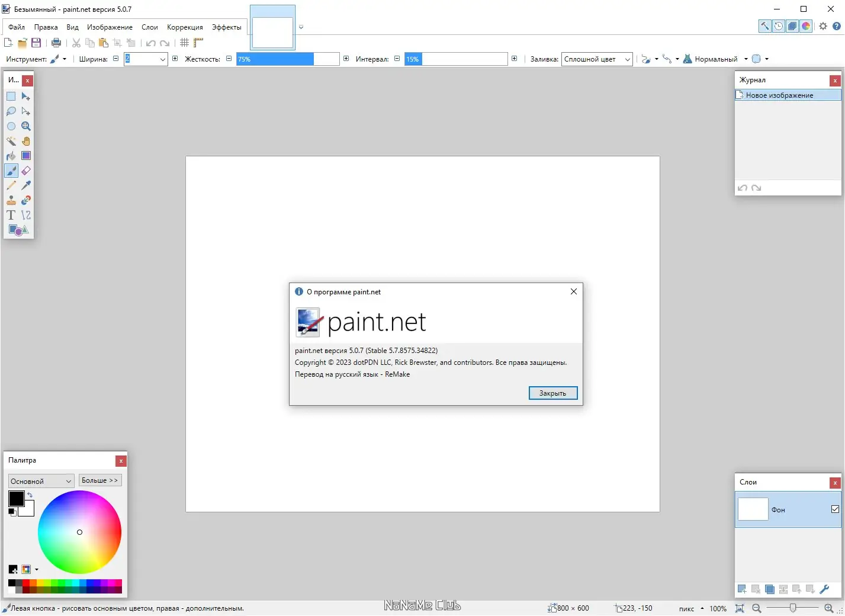Click the Add New Layer icon
This screenshot has width=845, height=616.
click(x=742, y=589)
